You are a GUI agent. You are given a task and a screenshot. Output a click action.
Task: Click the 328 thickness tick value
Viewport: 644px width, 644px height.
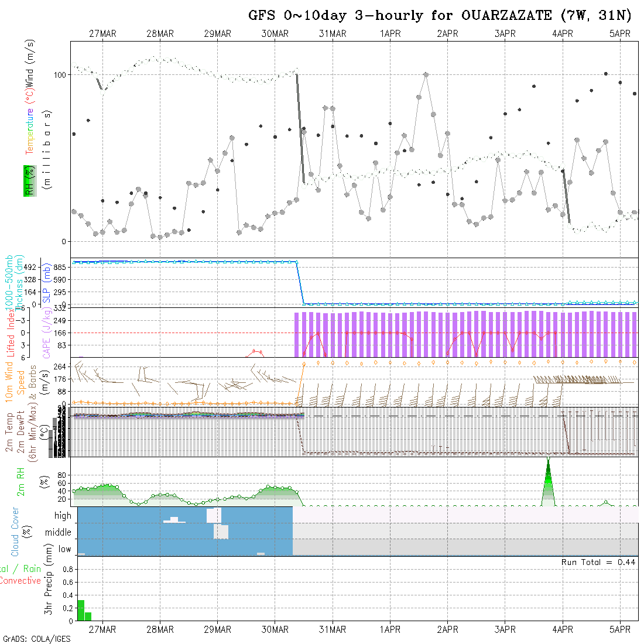pos(30,280)
